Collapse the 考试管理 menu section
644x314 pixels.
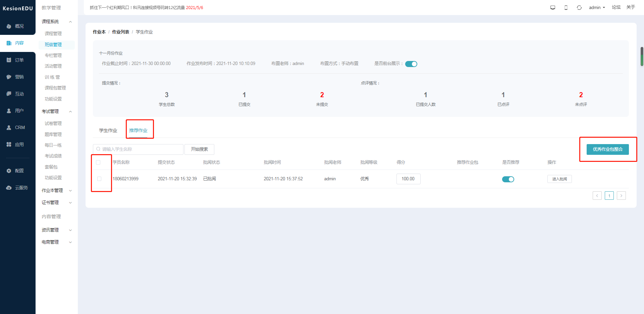click(x=70, y=112)
